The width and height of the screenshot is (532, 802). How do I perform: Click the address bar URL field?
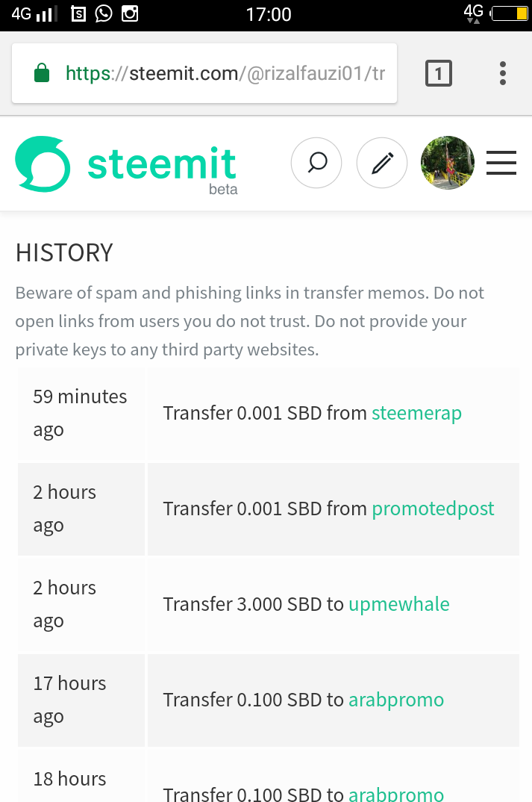pos(224,72)
